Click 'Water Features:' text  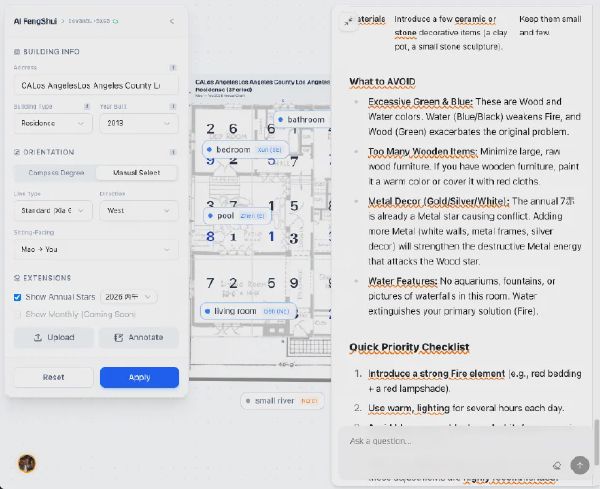tap(403, 281)
